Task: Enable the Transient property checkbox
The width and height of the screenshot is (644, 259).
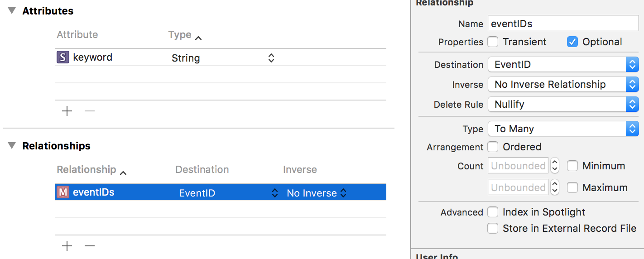Action: pos(493,42)
